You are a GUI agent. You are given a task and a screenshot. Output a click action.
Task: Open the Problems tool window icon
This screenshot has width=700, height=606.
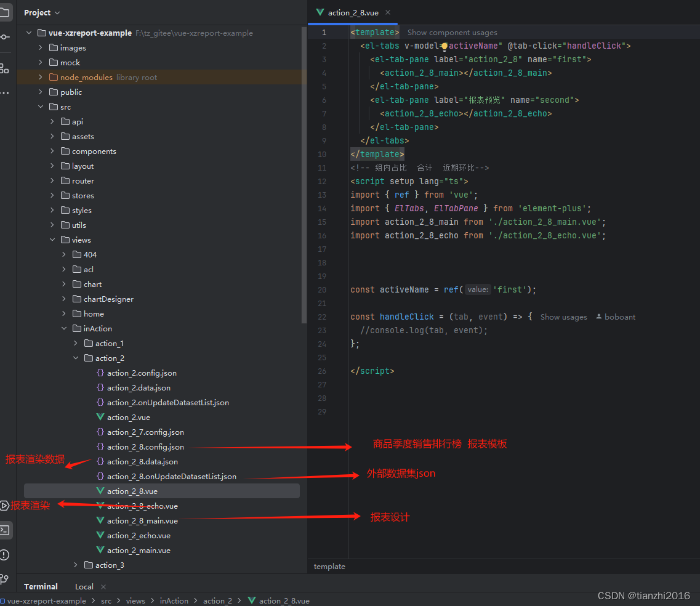point(4,555)
